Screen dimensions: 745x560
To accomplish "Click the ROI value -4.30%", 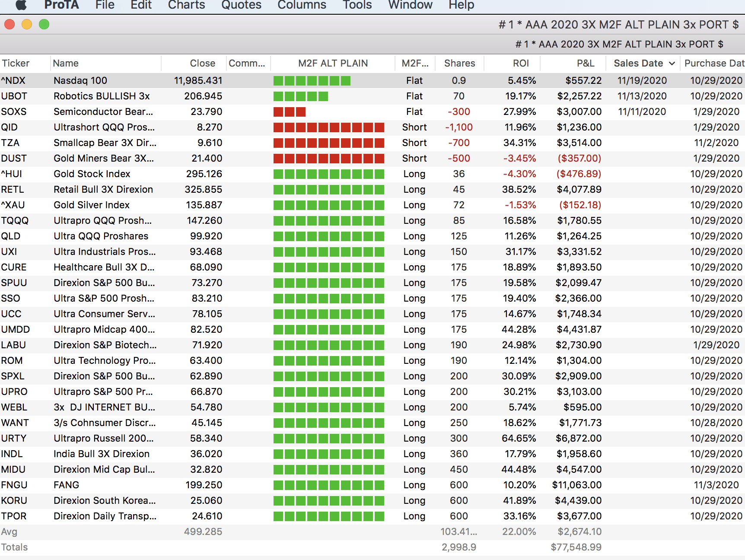I will [x=519, y=174].
